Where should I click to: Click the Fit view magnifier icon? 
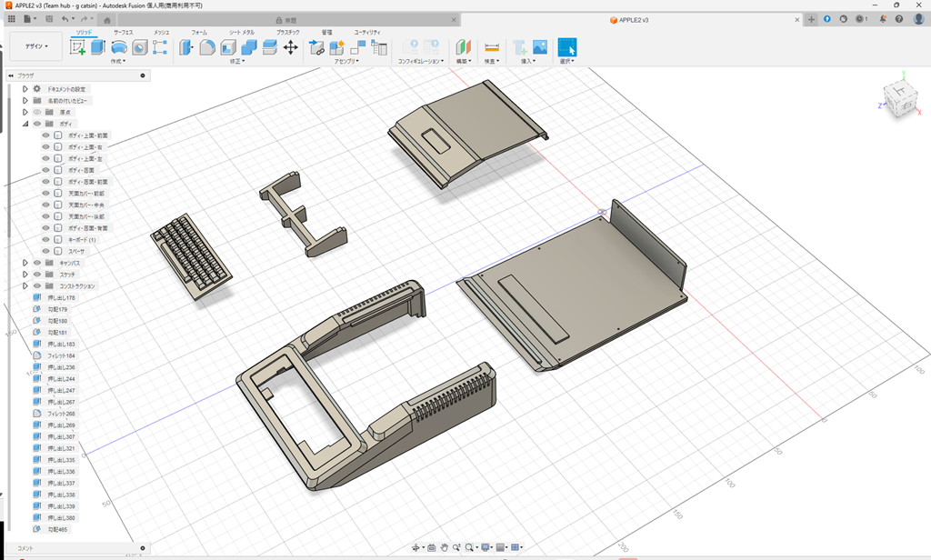(x=469, y=547)
